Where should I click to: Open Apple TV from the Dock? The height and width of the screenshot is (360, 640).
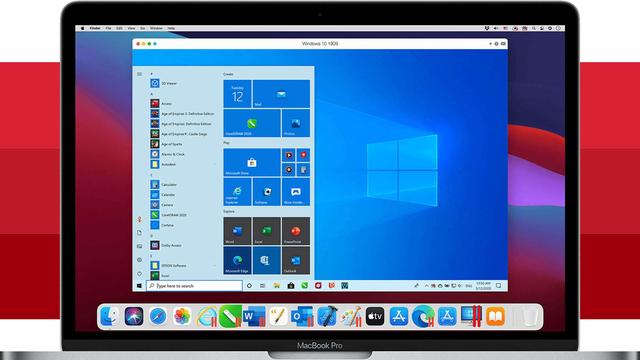click(x=375, y=316)
